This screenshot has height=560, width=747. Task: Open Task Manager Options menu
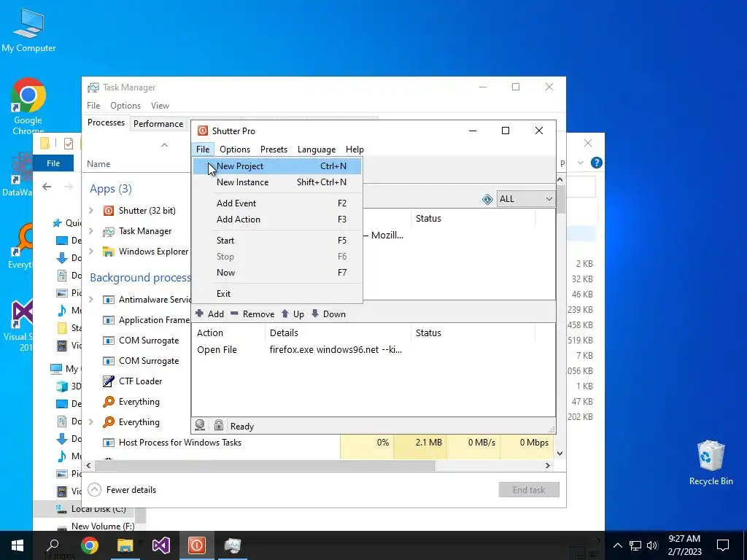(x=125, y=106)
